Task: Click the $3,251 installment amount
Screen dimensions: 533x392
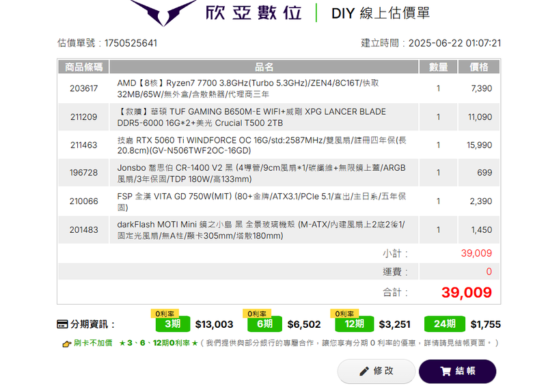Action: coord(395,324)
